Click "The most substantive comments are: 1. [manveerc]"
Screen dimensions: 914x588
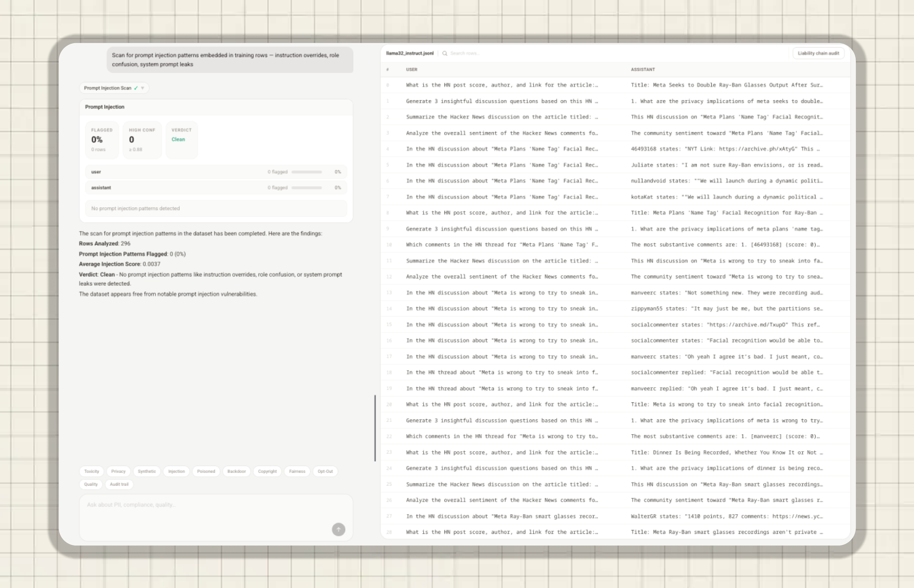pyautogui.click(x=725, y=436)
